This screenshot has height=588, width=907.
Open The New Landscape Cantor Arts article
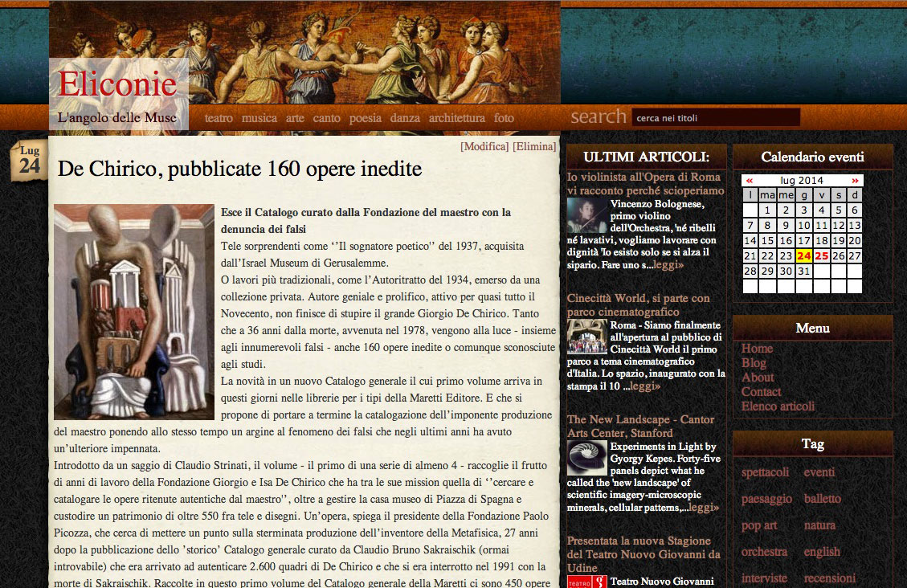(640, 426)
